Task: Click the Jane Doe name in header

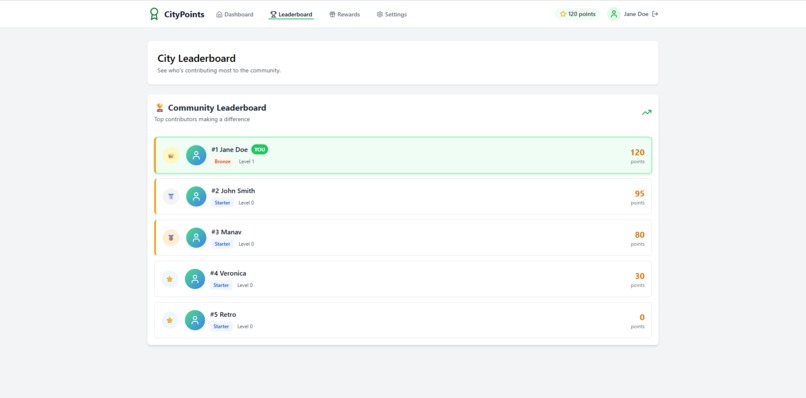Action: [636, 14]
